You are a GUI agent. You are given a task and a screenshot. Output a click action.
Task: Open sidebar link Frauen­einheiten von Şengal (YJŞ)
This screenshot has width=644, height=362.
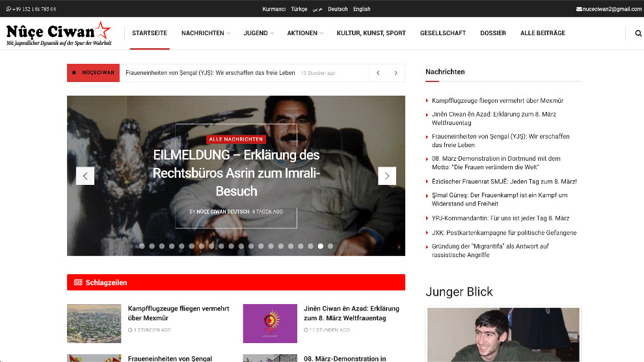tap(500, 141)
